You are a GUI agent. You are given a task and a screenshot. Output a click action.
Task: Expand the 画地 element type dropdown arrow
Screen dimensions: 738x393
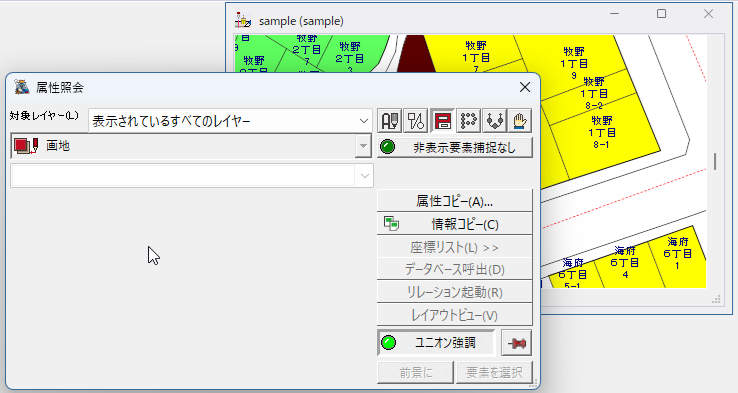(x=363, y=146)
